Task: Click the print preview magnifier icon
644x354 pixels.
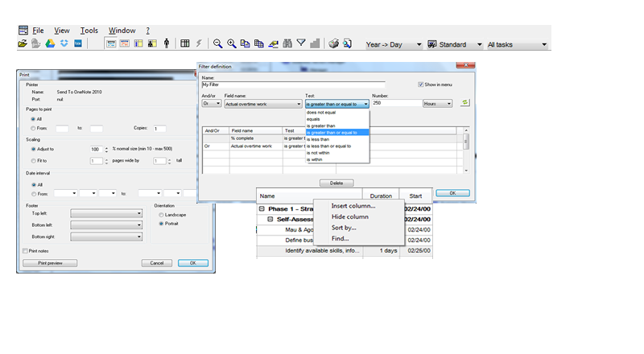Action: click(x=348, y=43)
